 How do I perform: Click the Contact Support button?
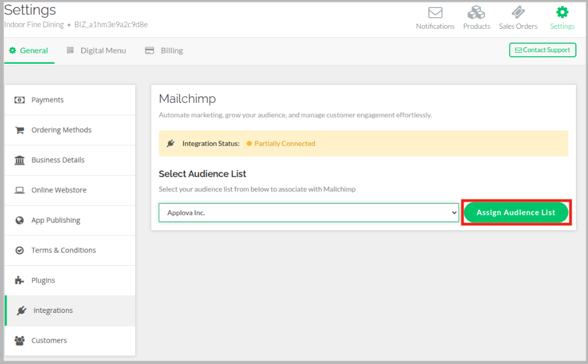point(542,50)
